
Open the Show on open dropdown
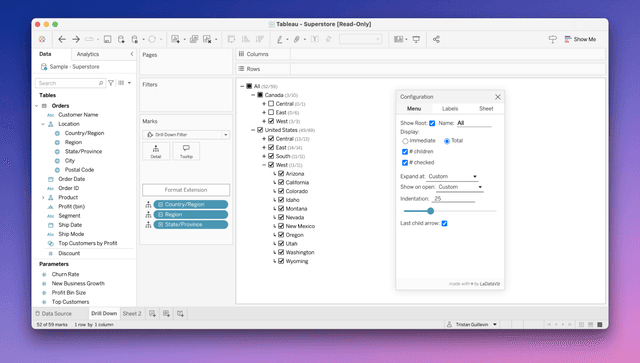tap(460, 187)
